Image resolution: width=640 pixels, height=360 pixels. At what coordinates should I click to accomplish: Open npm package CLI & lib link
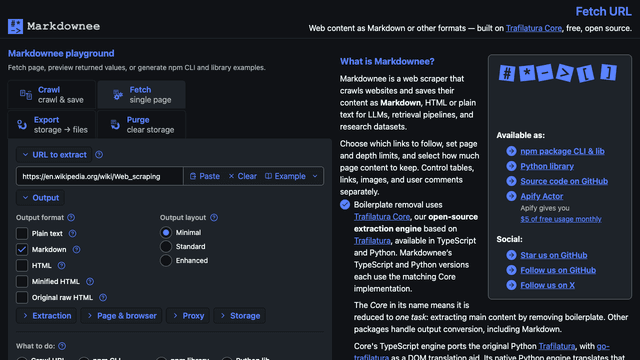click(x=562, y=151)
